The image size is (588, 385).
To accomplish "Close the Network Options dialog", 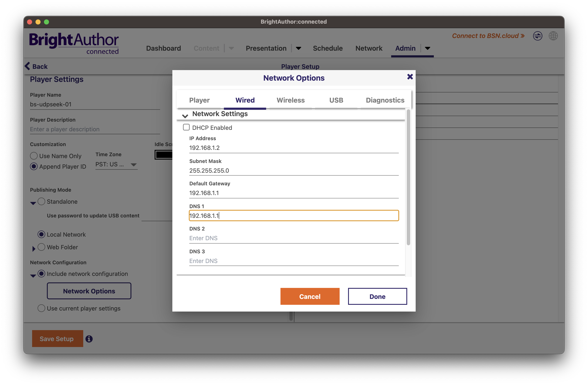I will click(x=410, y=77).
